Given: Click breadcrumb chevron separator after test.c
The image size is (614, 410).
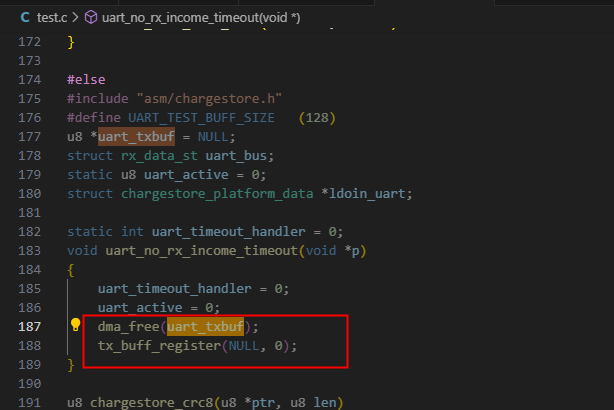Looking at the screenshot, I should coord(76,17).
